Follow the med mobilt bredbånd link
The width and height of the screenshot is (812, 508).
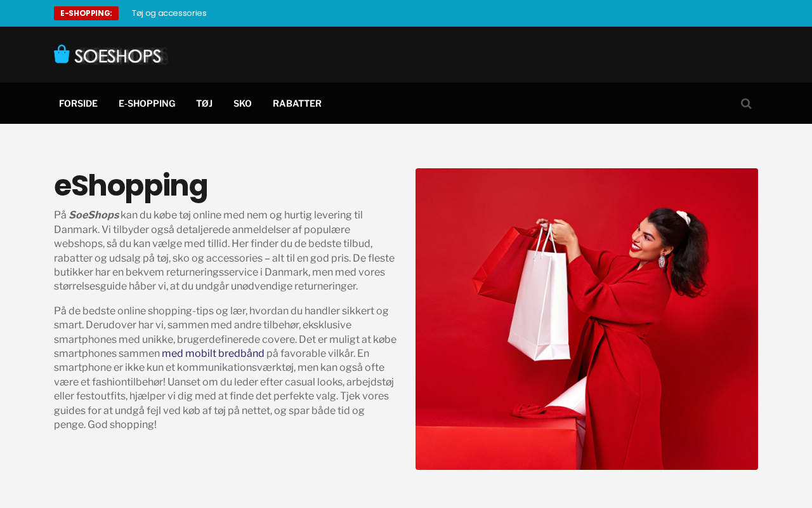(213, 354)
